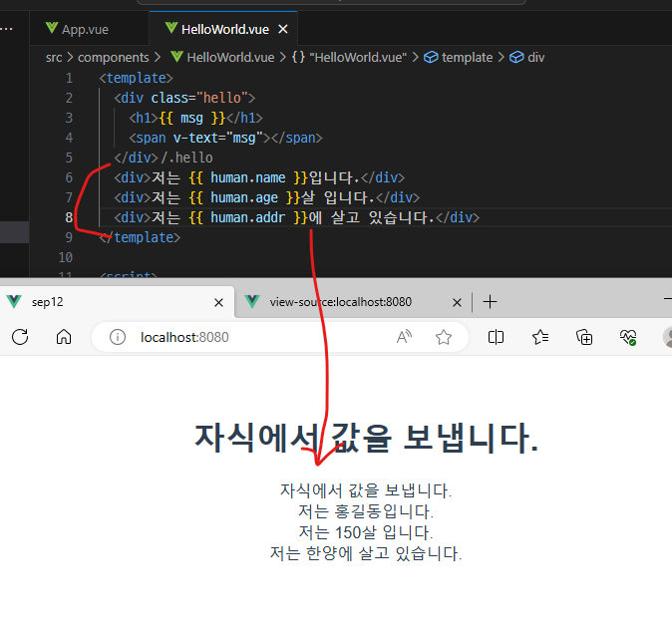
Task: Close the HelloWorld.vue editor tab
Action: coord(283,29)
